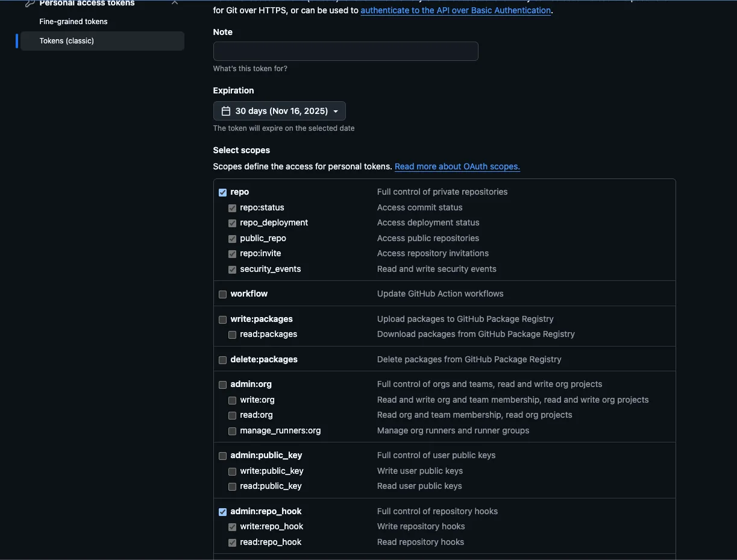Viewport: 737px width, 560px height.
Task: Collapse the Personal access tokens sidebar section
Action: 174,3
